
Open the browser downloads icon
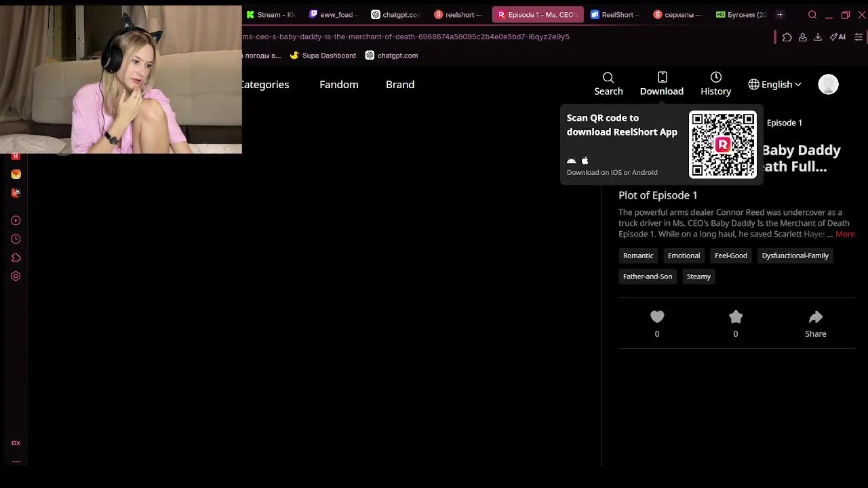[818, 37]
